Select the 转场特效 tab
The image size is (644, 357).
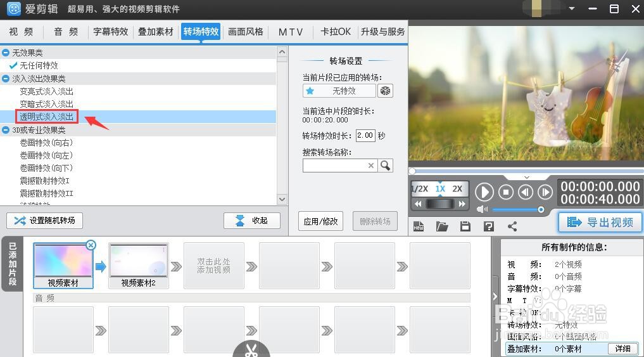coord(201,32)
